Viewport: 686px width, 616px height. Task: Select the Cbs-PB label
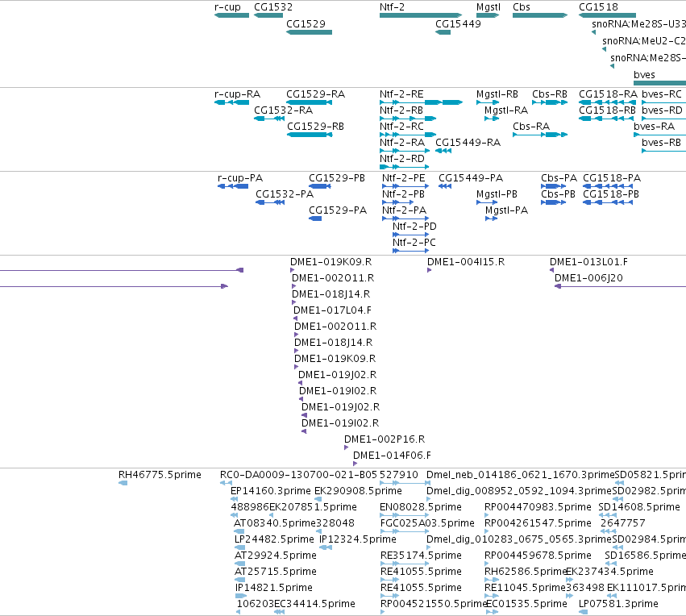pos(558,194)
